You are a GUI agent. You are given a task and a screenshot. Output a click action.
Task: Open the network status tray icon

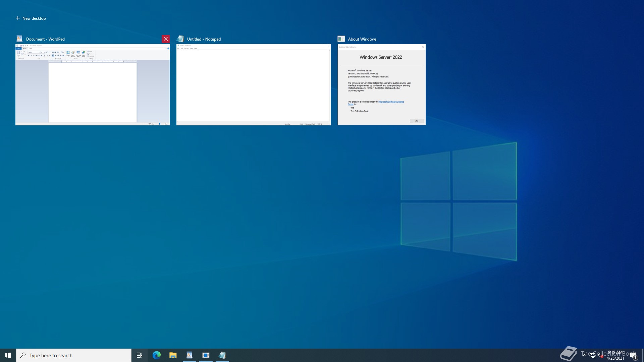tap(593, 355)
